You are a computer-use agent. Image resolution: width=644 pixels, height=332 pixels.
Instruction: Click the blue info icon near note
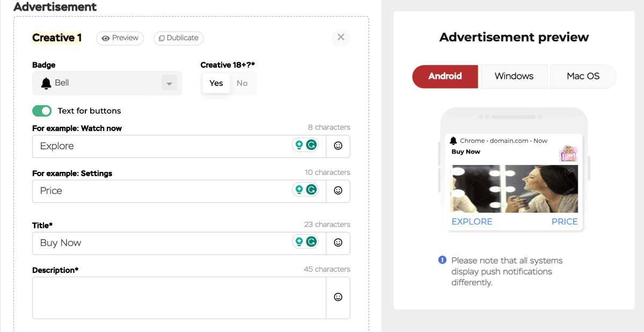coord(442,261)
